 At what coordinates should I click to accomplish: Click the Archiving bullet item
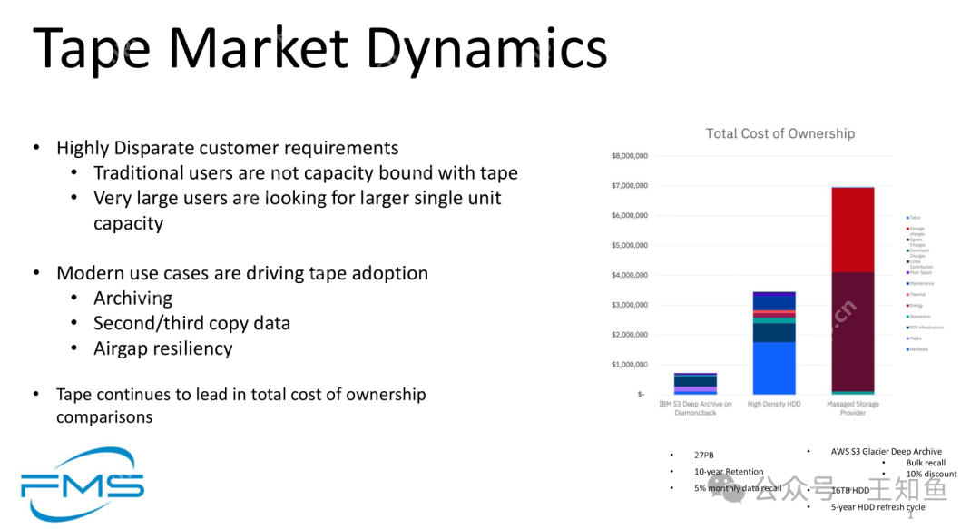point(132,299)
